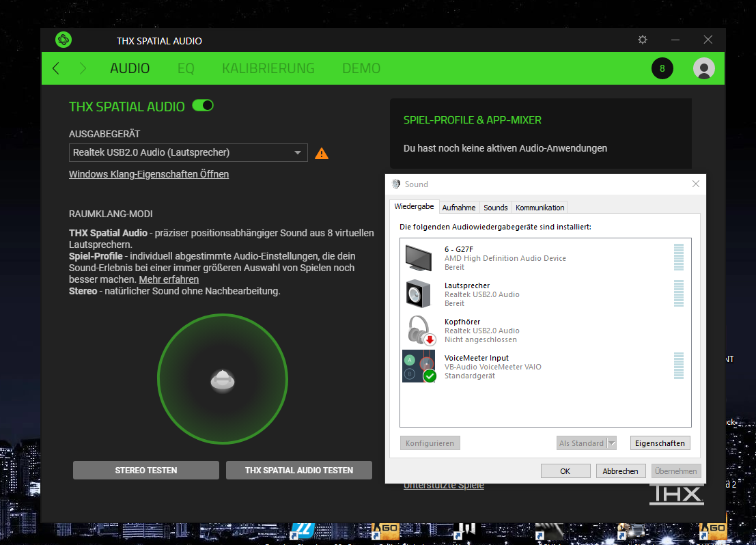This screenshot has width=756, height=545.
Task: Select the Kopfhörer headphones device icon
Action: coord(421,331)
